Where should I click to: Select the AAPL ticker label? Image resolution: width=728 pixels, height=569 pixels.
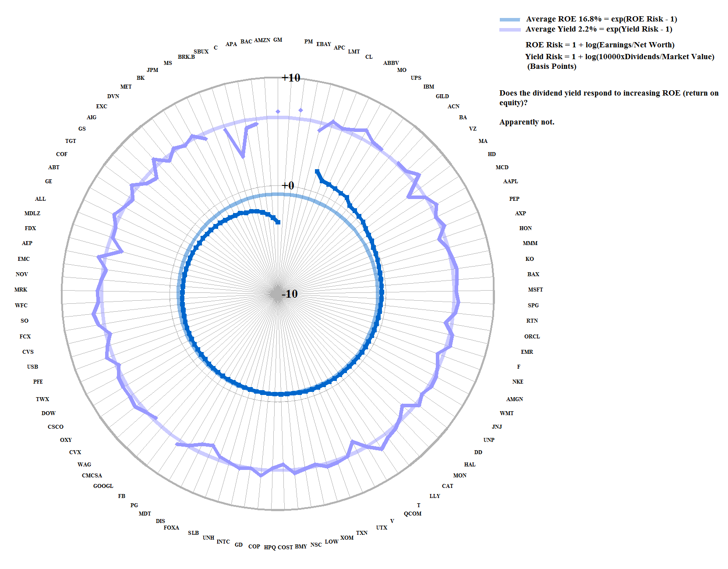click(x=510, y=181)
